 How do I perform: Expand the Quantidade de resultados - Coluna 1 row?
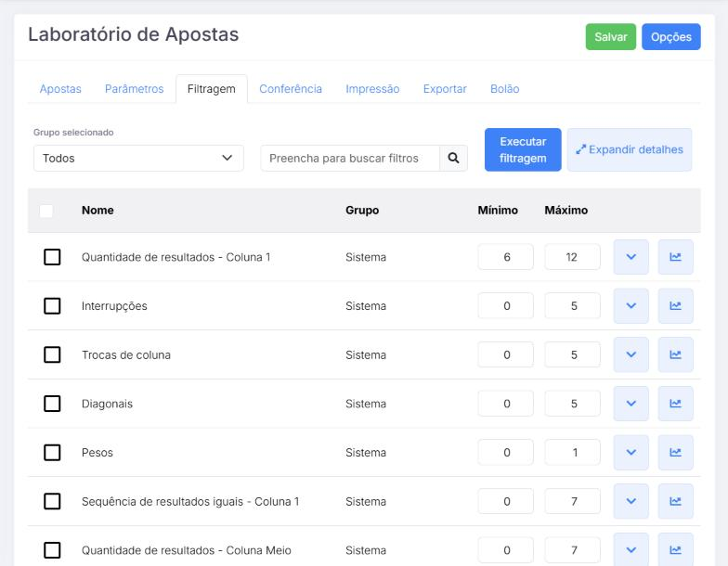(x=631, y=257)
